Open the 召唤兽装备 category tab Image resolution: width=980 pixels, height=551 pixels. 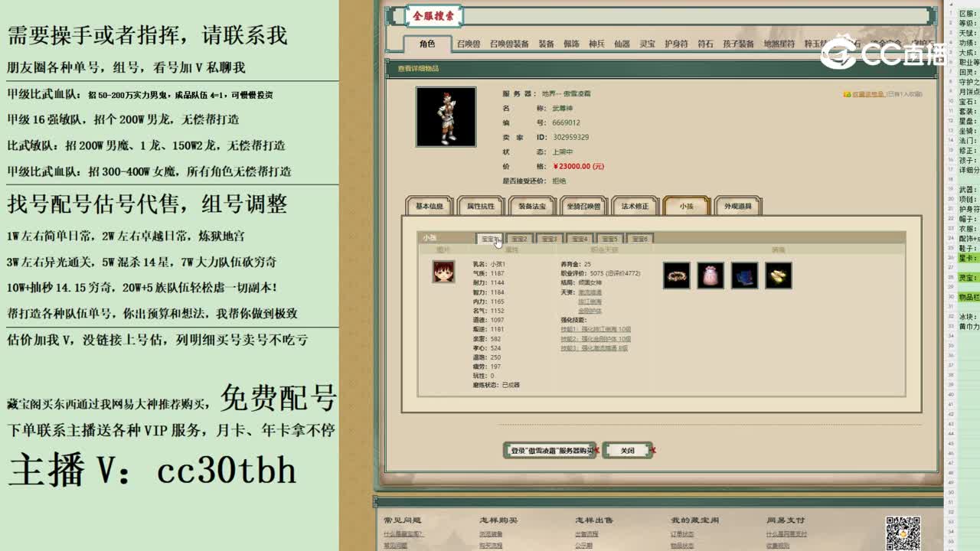(x=509, y=44)
